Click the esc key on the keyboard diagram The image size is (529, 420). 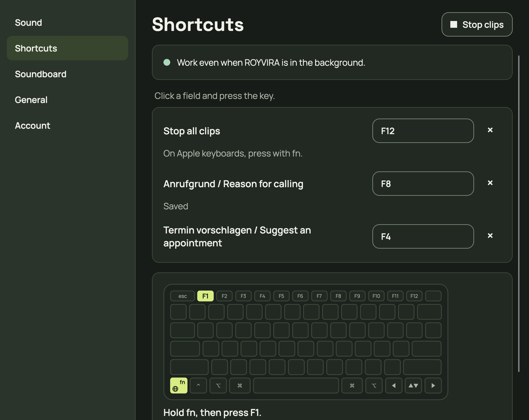click(182, 296)
